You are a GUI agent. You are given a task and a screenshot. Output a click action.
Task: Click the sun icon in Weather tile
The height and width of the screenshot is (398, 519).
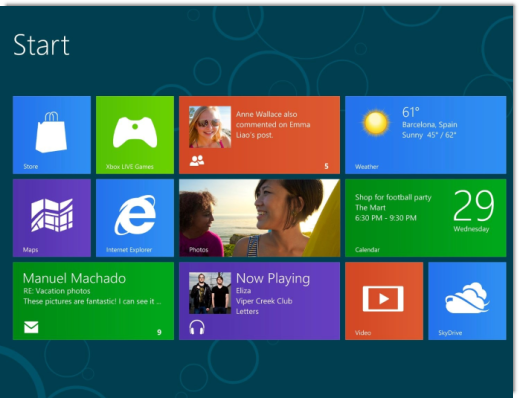point(376,122)
